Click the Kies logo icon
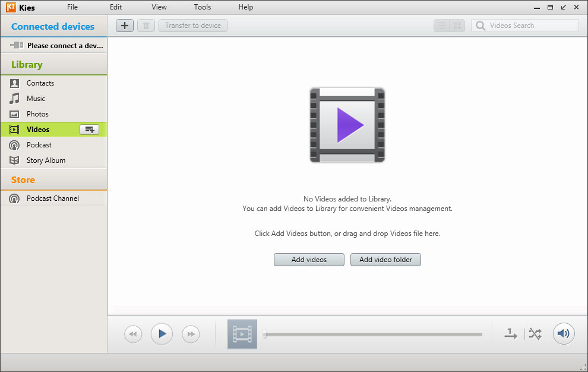The image size is (588, 372). 11,7
